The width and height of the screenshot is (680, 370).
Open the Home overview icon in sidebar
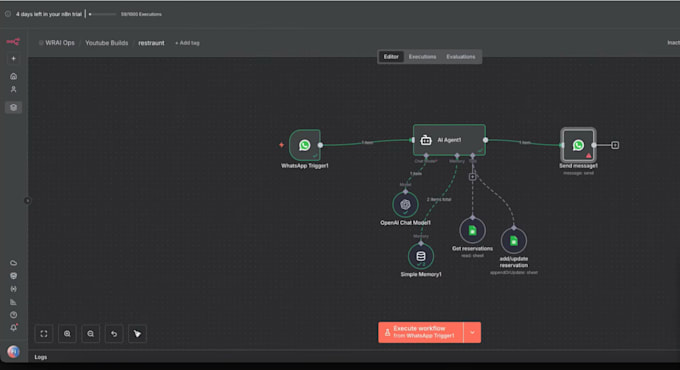pos(13,76)
